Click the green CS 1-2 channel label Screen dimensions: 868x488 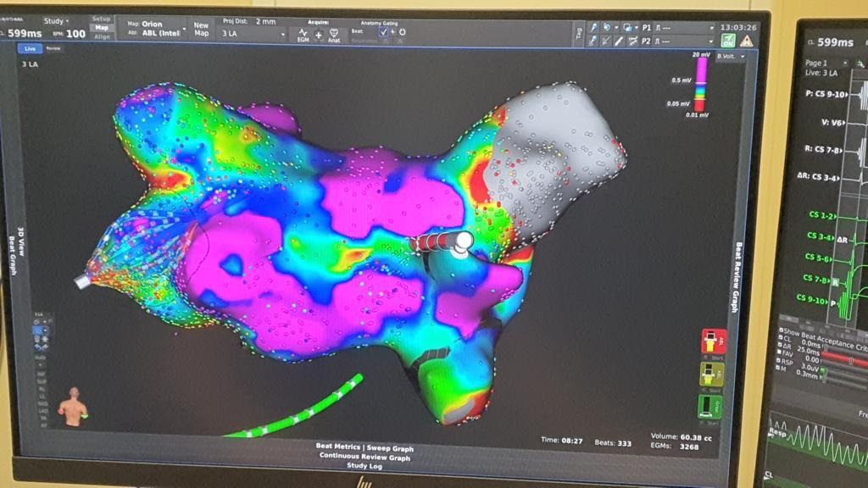(822, 214)
